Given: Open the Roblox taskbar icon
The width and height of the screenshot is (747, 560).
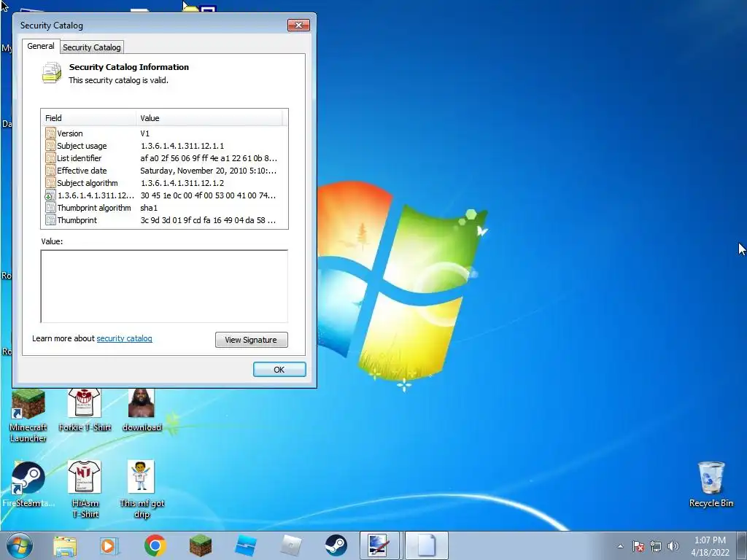Looking at the screenshot, I should tap(291, 545).
